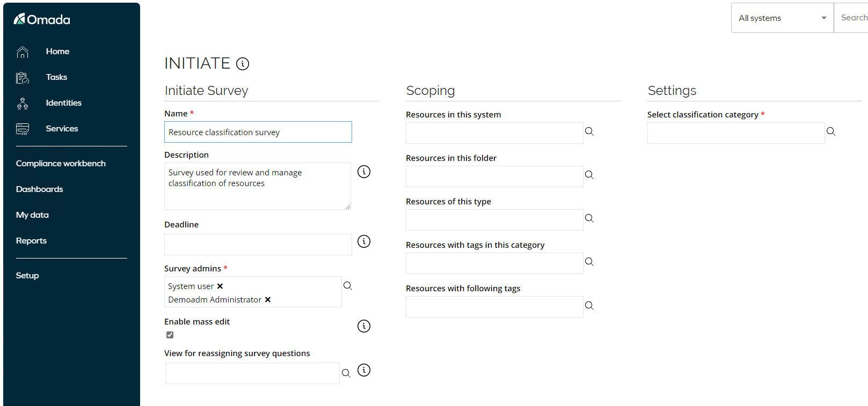Click the info icon beside Description field
The image size is (868, 406).
coord(364,172)
